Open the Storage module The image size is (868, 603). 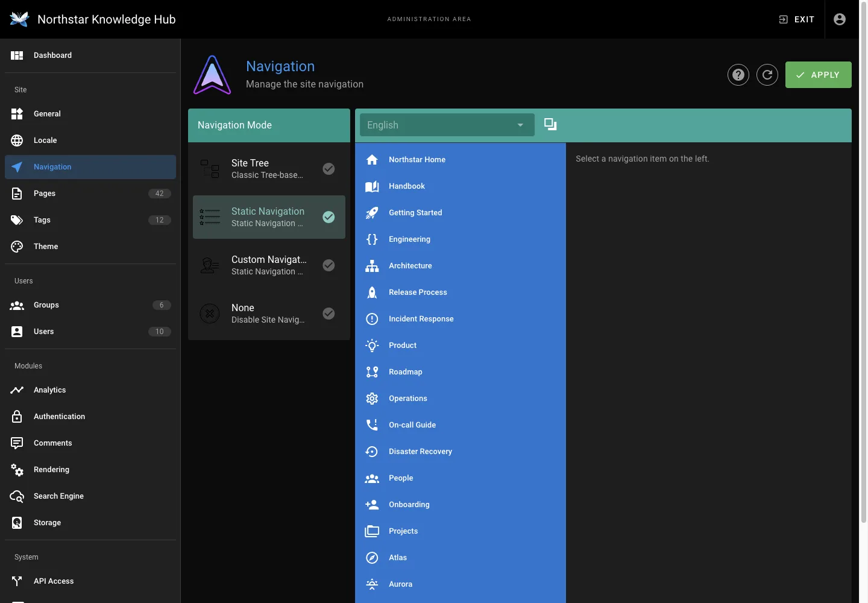tap(90, 523)
